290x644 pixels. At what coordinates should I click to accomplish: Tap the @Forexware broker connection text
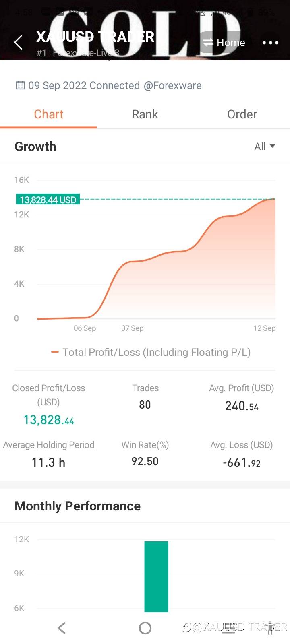pyautogui.click(x=172, y=85)
